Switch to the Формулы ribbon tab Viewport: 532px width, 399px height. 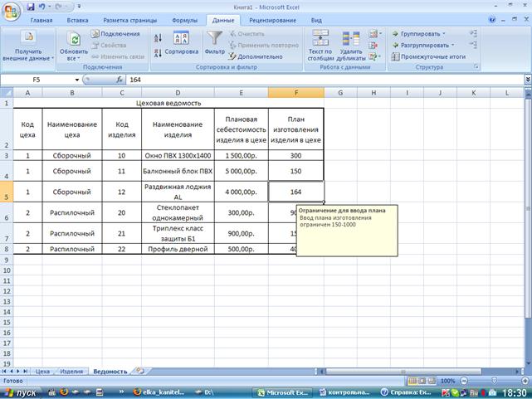pyautogui.click(x=184, y=19)
